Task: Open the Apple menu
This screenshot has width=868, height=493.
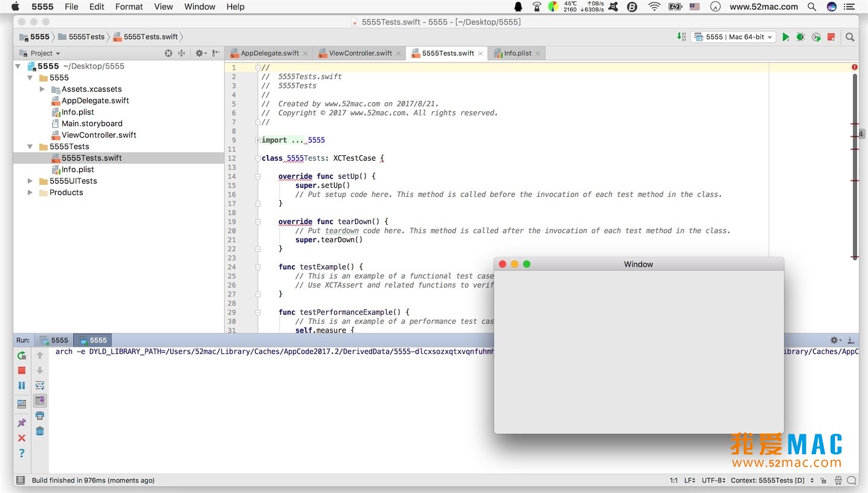Action: [x=16, y=7]
